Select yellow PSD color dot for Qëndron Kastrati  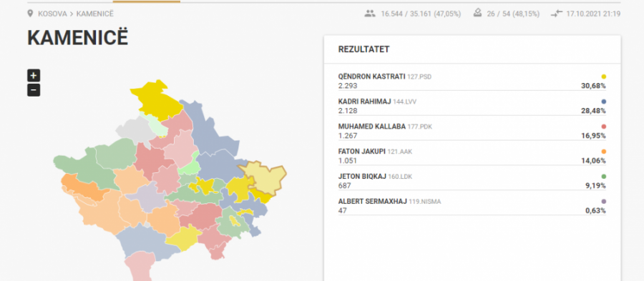click(x=604, y=77)
